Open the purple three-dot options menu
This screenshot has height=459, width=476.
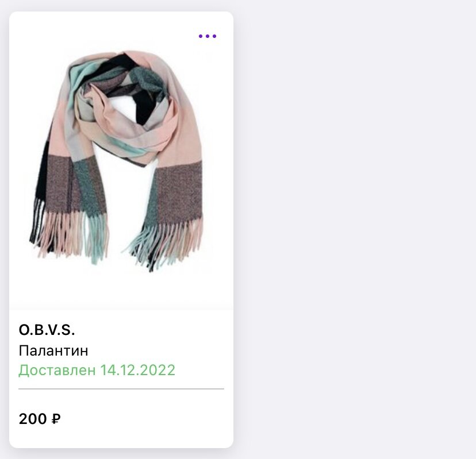[x=208, y=36]
